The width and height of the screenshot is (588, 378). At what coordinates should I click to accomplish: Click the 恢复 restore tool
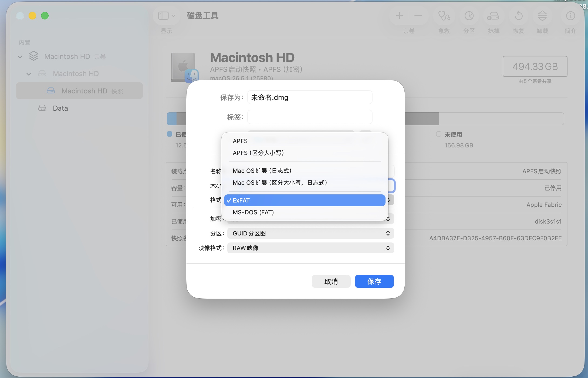518,16
